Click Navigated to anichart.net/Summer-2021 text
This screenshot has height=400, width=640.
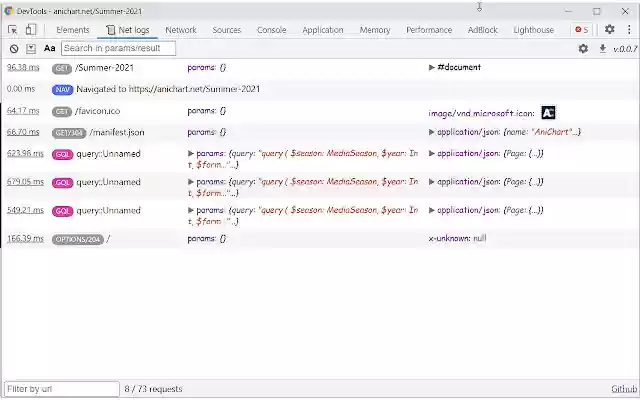coord(168,89)
